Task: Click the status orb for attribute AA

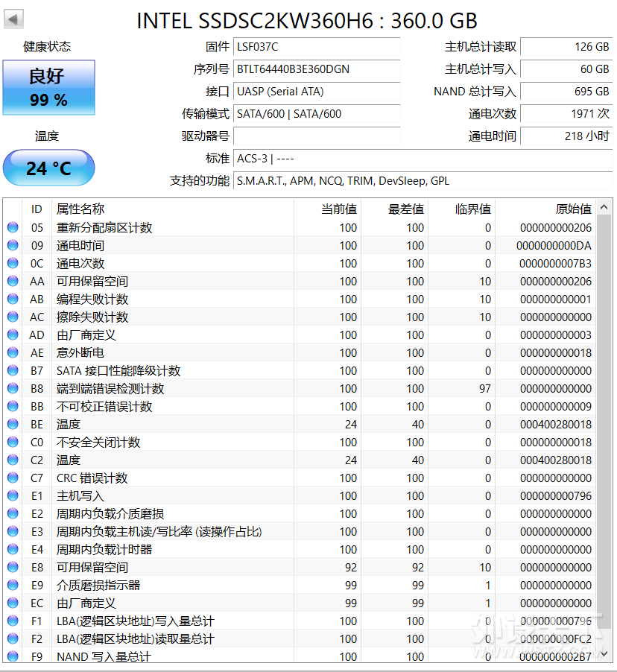Action: (13, 282)
